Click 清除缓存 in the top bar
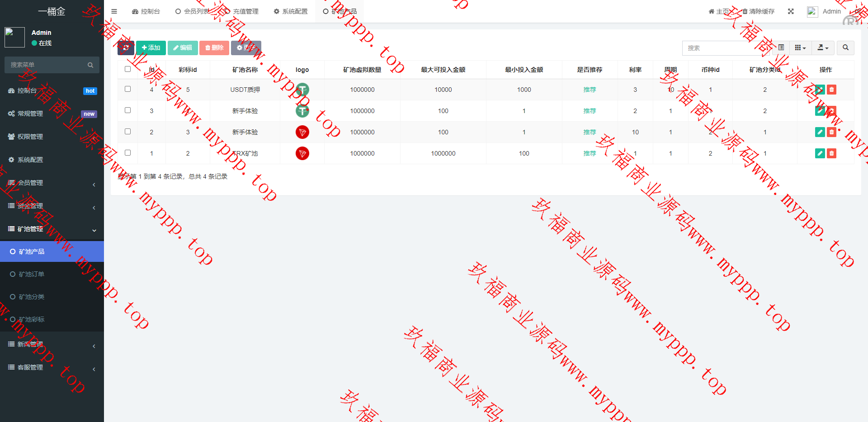This screenshot has height=422, width=868. (758, 11)
